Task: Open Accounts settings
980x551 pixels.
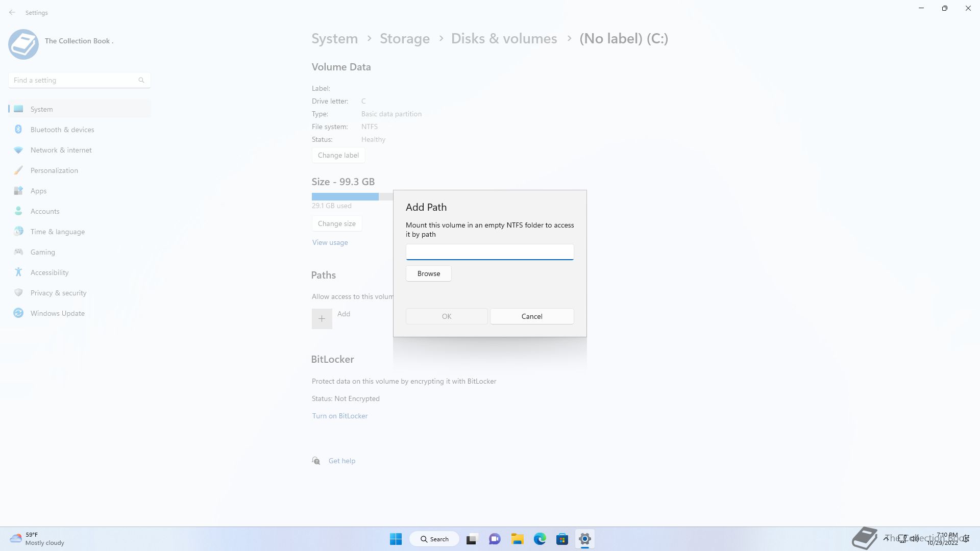Action: pyautogui.click(x=79, y=211)
